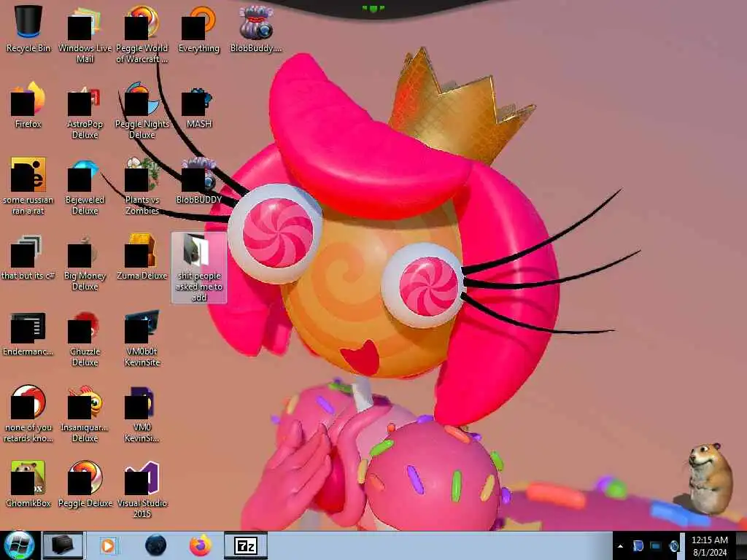Click the blue shield-like tray icon

click(638, 545)
